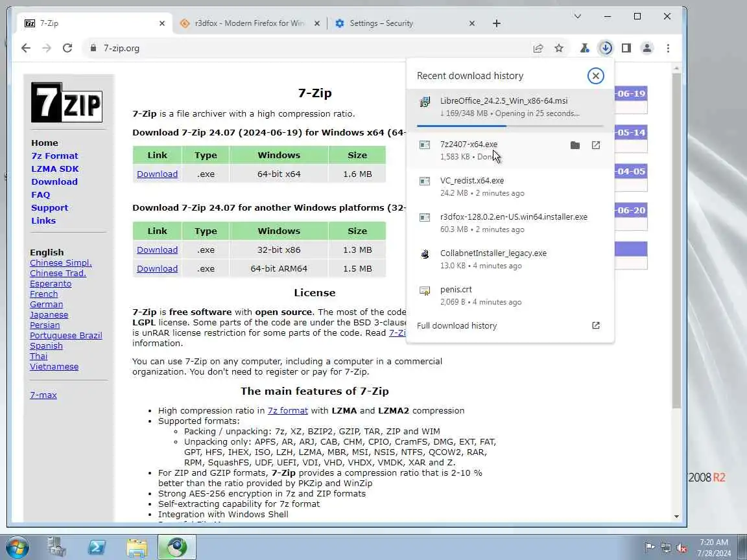Open the 7z format feature link
747x560 pixels.
click(x=288, y=410)
